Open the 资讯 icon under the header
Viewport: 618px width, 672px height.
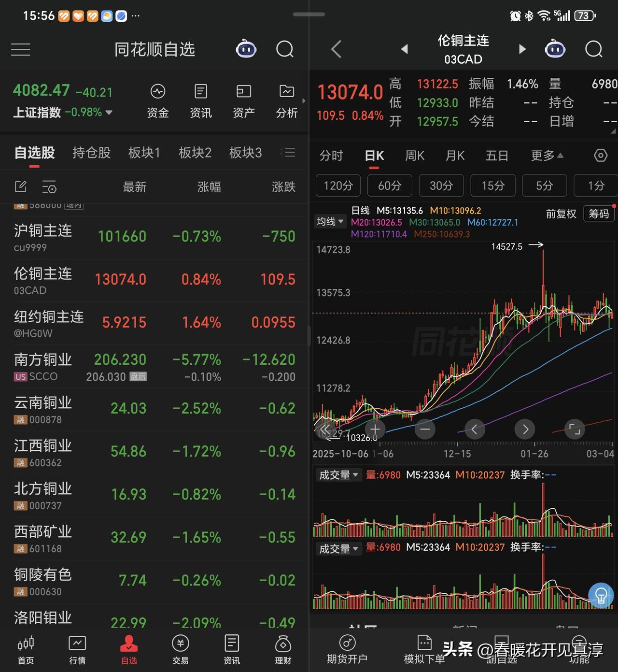(x=201, y=101)
